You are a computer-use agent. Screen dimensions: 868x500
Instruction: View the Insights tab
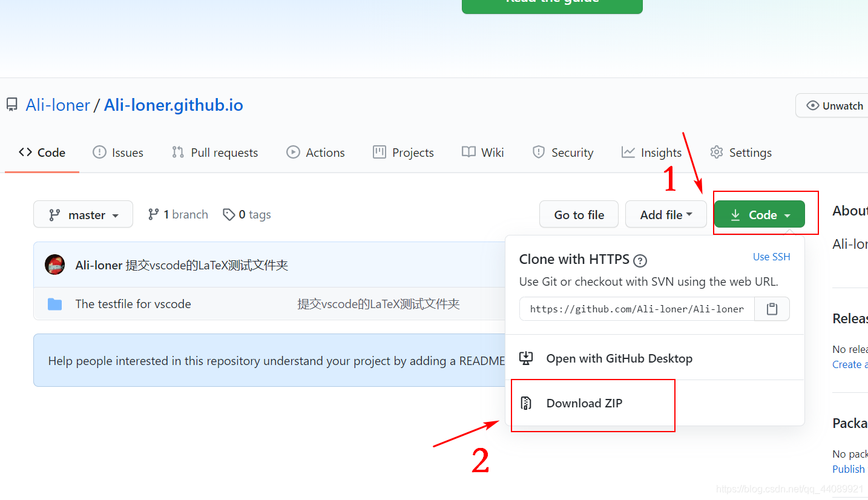tap(652, 153)
